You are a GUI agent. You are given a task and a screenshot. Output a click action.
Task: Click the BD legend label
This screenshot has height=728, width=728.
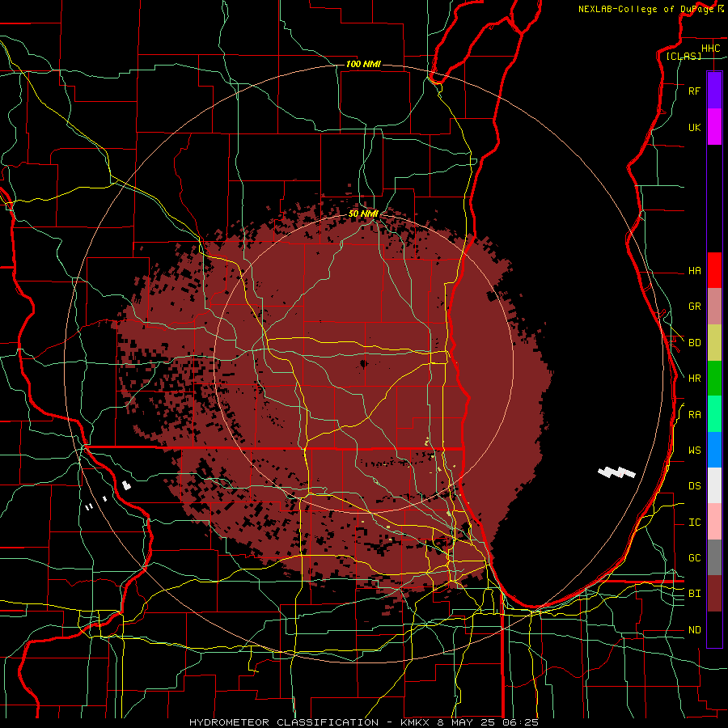click(x=695, y=343)
